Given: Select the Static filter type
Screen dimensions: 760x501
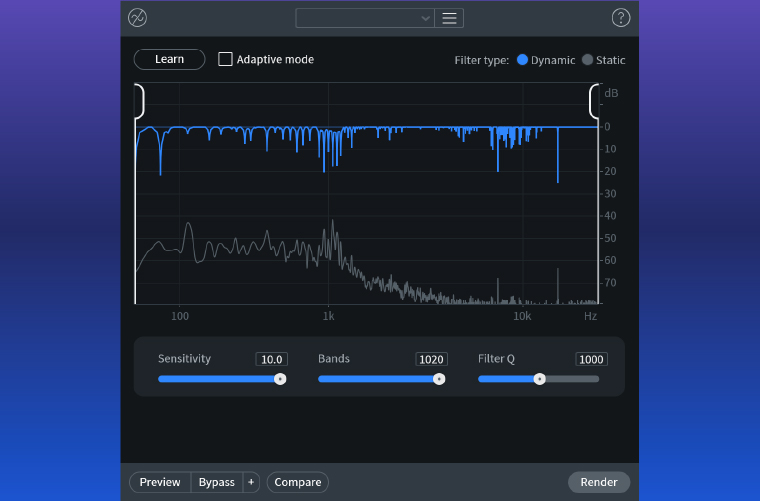Looking at the screenshot, I should (x=587, y=60).
